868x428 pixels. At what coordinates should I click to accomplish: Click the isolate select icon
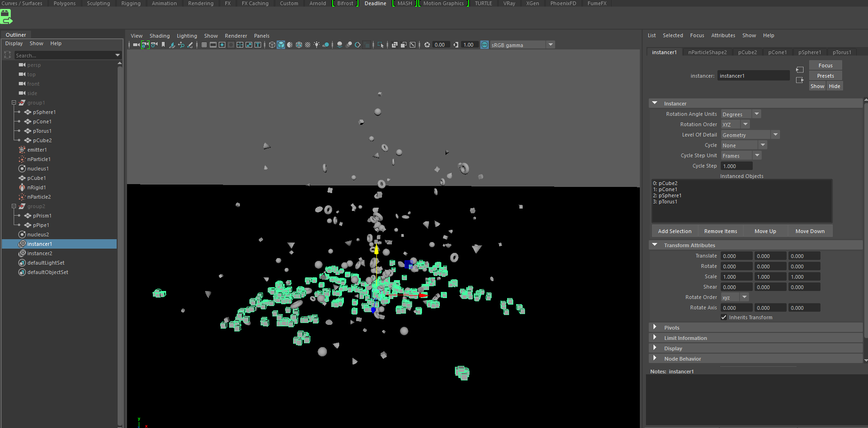(x=381, y=45)
